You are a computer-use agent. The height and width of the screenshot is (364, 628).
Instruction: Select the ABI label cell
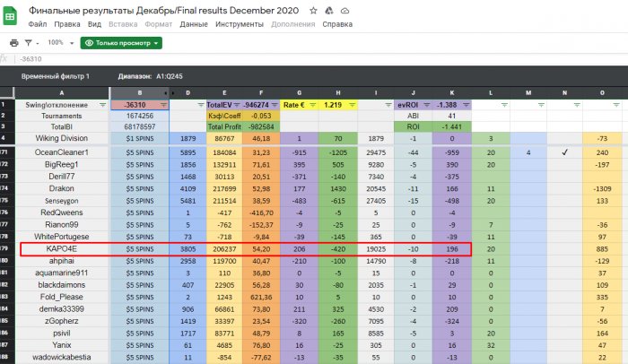point(414,116)
